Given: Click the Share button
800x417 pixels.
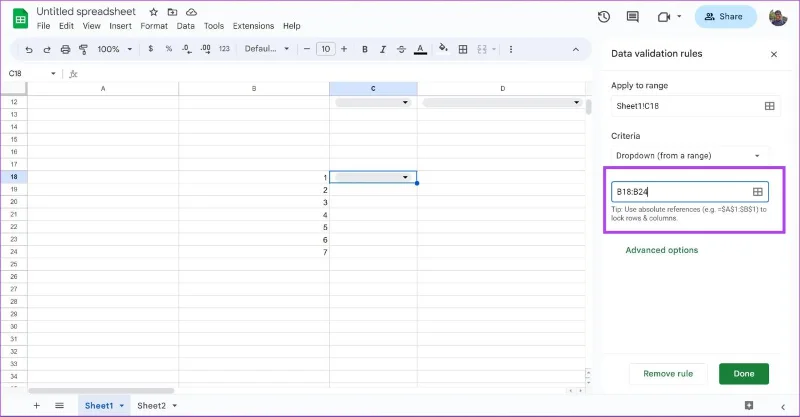Looking at the screenshot, I should [725, 17].
